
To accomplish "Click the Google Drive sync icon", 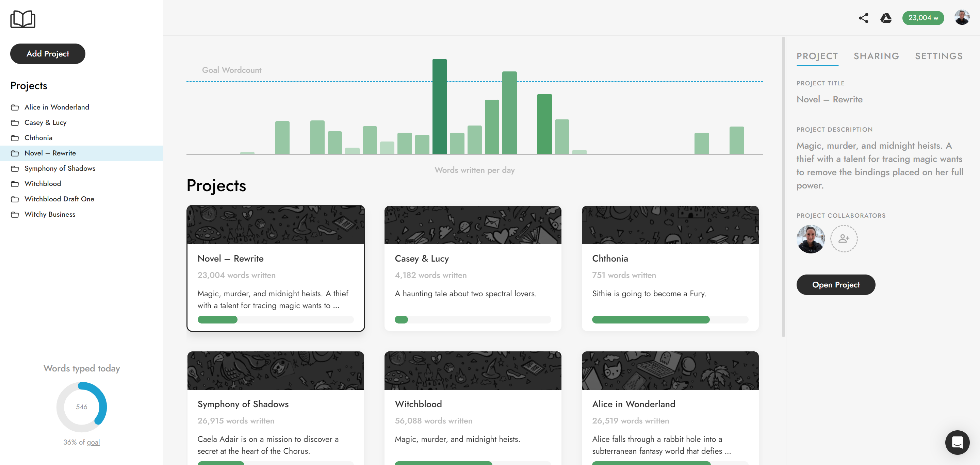I will (886, 17).
